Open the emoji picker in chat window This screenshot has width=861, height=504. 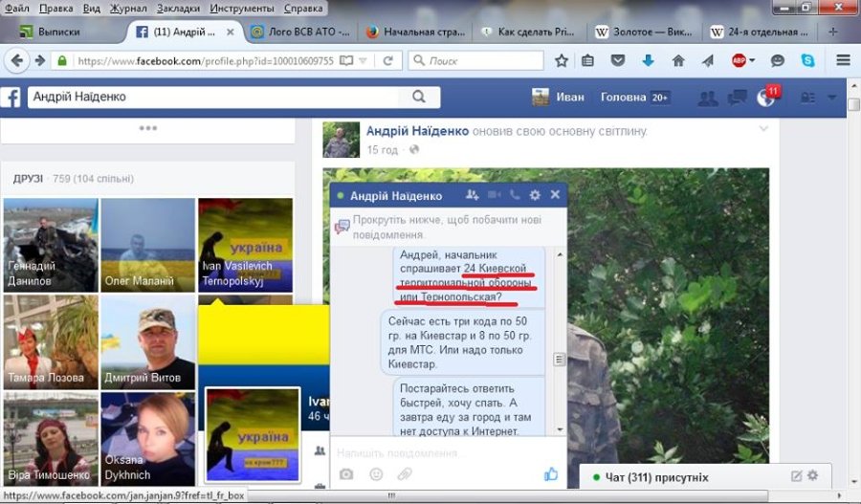point(376,474)
